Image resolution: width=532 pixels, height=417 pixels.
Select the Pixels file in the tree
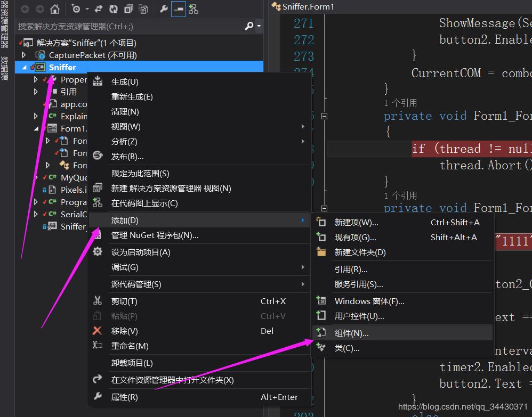coord(74,190)
